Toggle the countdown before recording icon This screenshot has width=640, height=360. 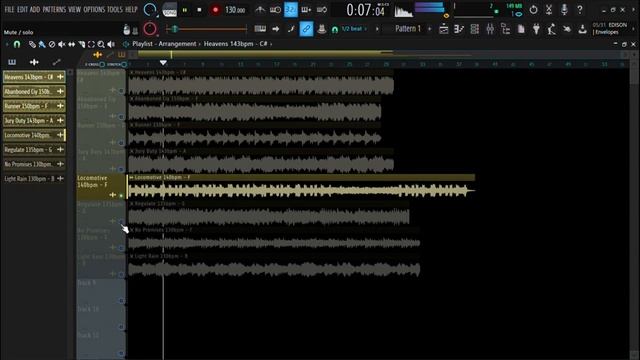[x=291, y=10]
